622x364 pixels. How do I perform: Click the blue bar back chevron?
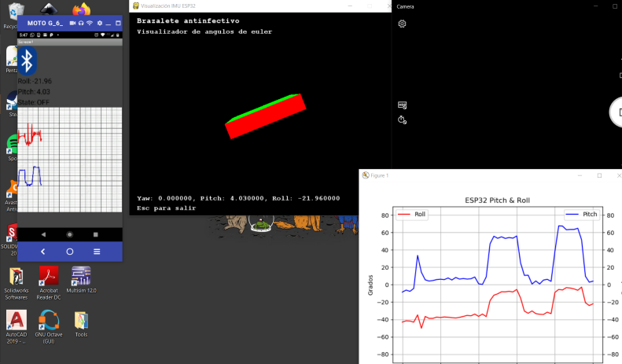pyautogui.click(x=43, y=252)
